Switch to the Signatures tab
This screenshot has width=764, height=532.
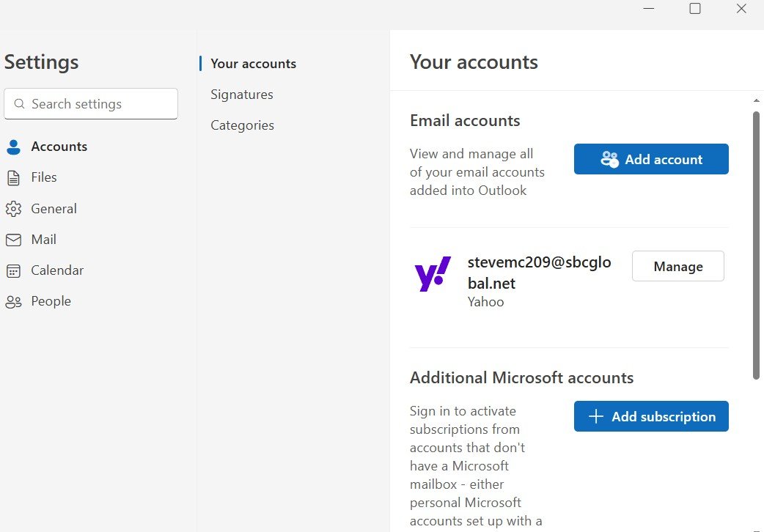(242, 94)
